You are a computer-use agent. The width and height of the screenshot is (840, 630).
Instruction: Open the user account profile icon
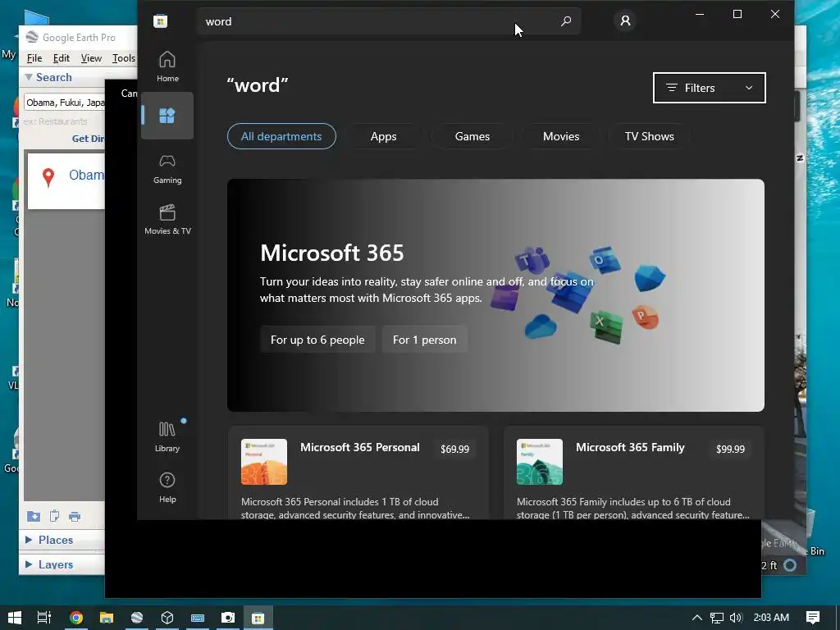(x=624, y=21)
